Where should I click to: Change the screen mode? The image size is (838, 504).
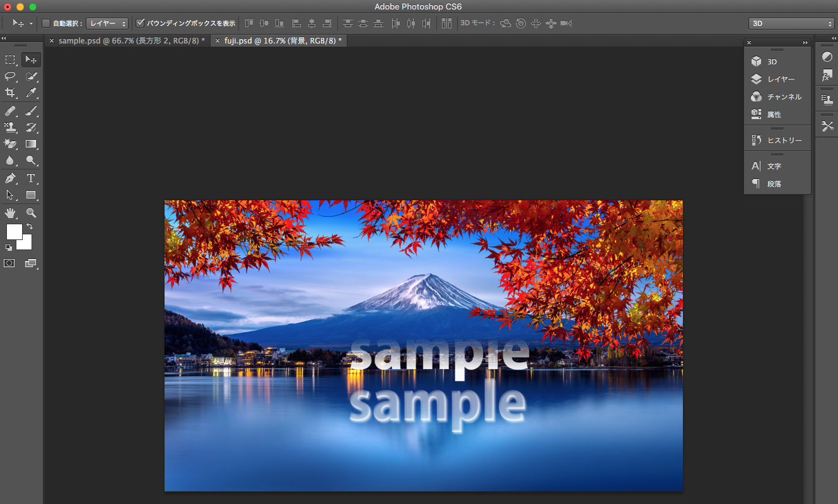click(x=31, y=263)
